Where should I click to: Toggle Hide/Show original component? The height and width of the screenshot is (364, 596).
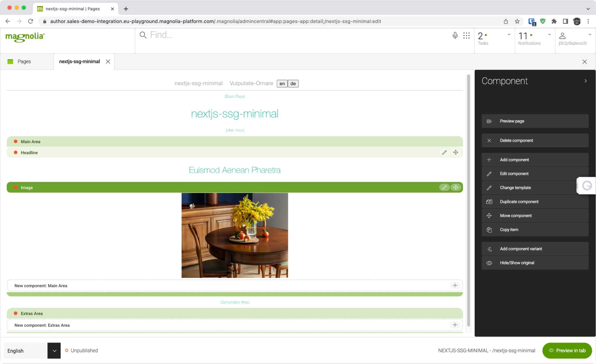click(535, 263)
